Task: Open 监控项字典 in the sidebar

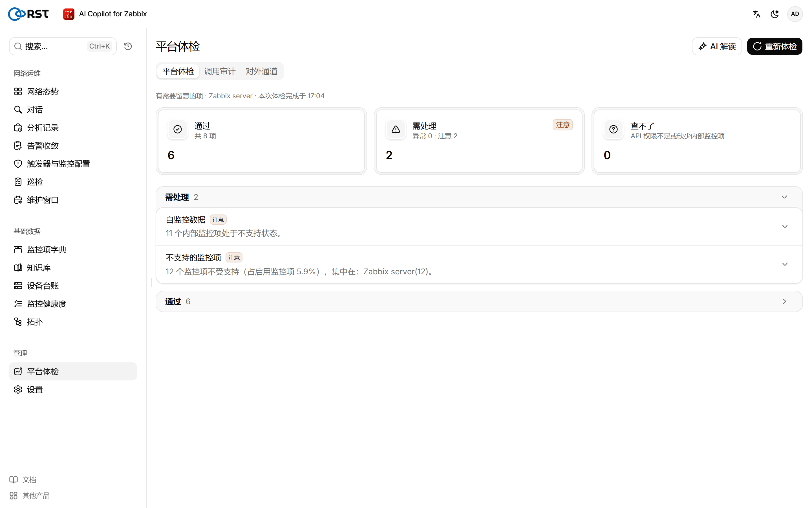Action: [73, 250]
